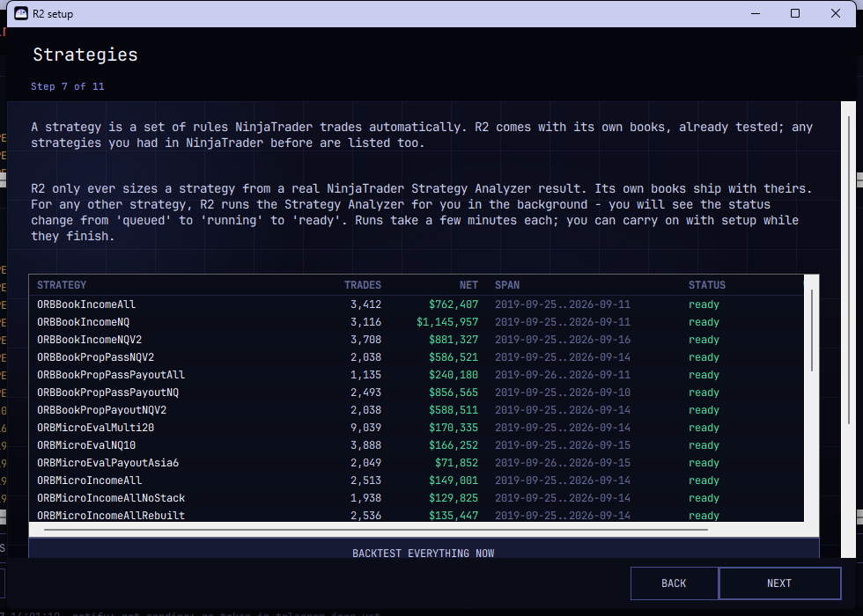Image resolution: width=863 pixels, height=616 pixels.
Task: Click the SPAN column header
Action: tap(507, 285)
